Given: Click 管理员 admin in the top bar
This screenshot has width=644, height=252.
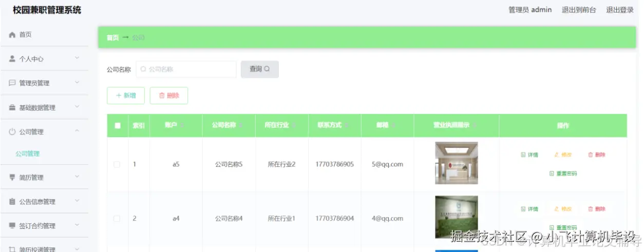Looking at the screenshot, I should click(x=530, y=10).
